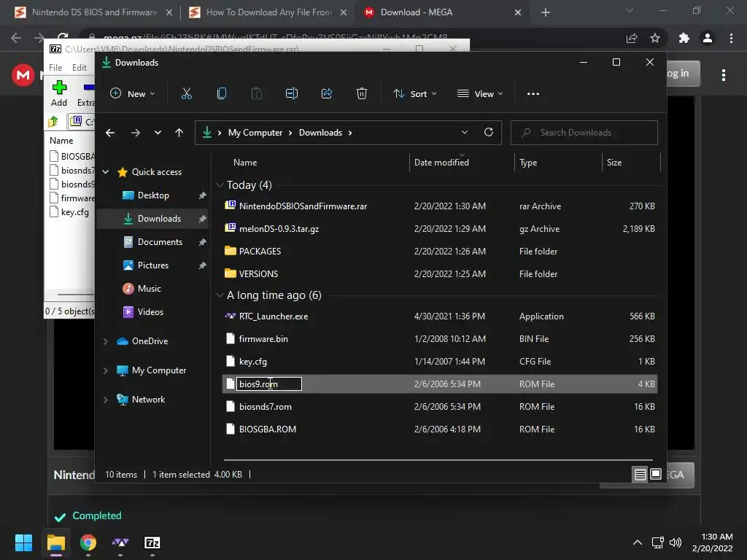
Task: Select firmware.bin file
Action: pos(263,339)
